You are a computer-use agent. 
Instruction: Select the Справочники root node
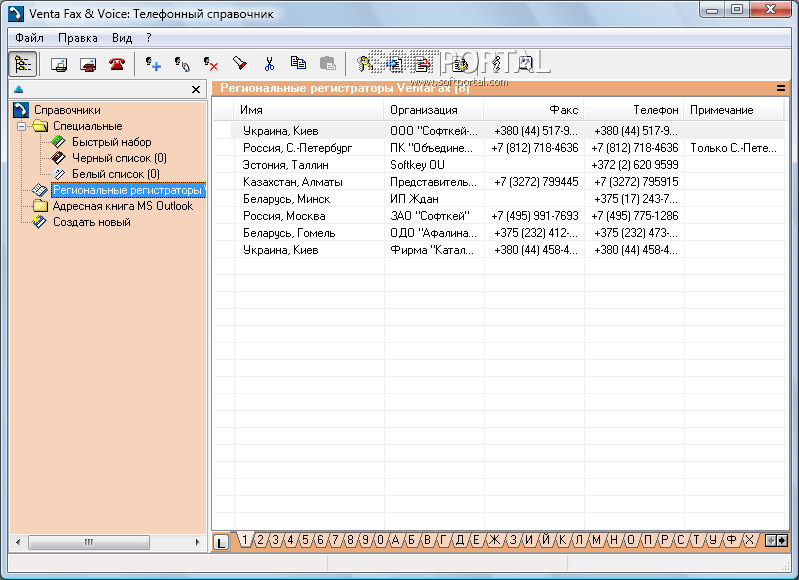coord(67,110)
